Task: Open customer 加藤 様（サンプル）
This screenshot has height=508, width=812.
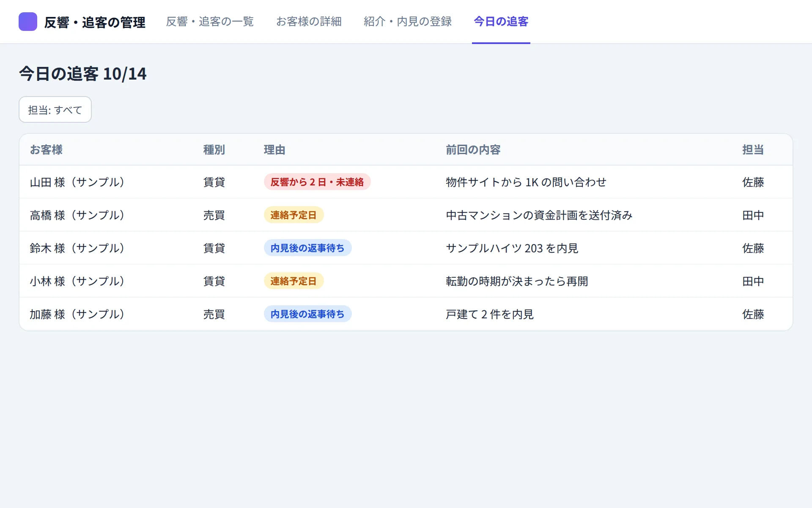Action: tap(77, 314)
